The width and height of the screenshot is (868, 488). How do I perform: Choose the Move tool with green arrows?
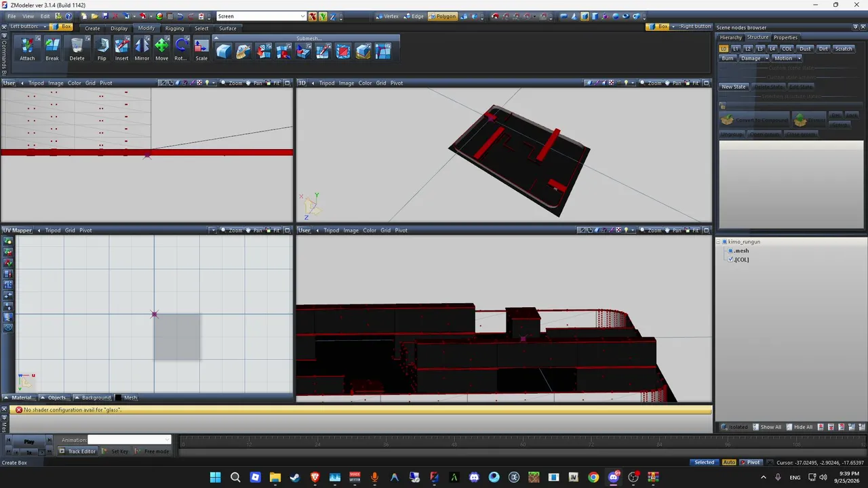coord(161,49)
